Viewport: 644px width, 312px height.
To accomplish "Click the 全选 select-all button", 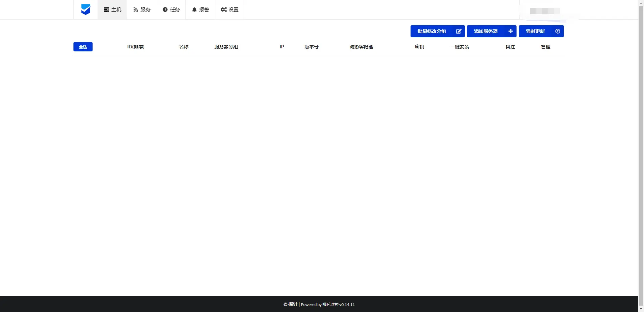I will [83, 47].
